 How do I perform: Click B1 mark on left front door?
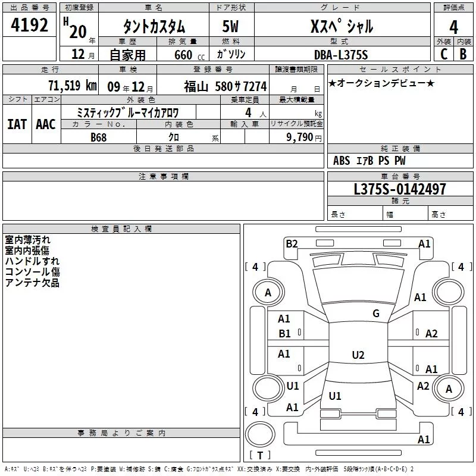coord(284,333)
